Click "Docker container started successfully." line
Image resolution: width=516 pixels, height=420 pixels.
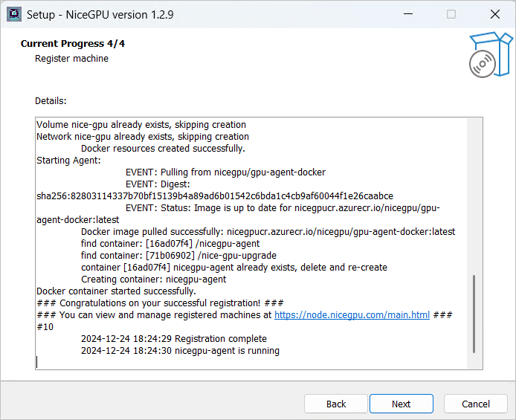pyautogui.click(x=116, y=291)
